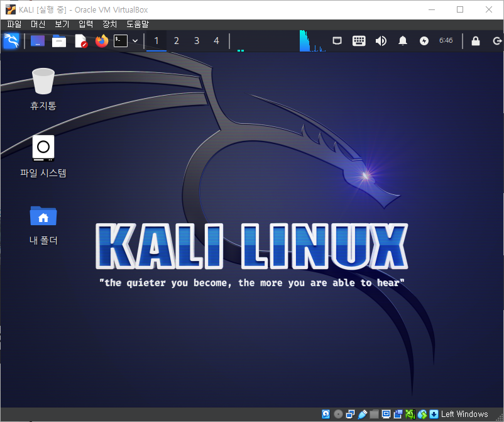Viewport: 504px width, 422px height.
Task: Click the show desktop panel icon
Action: pos(38,41)
